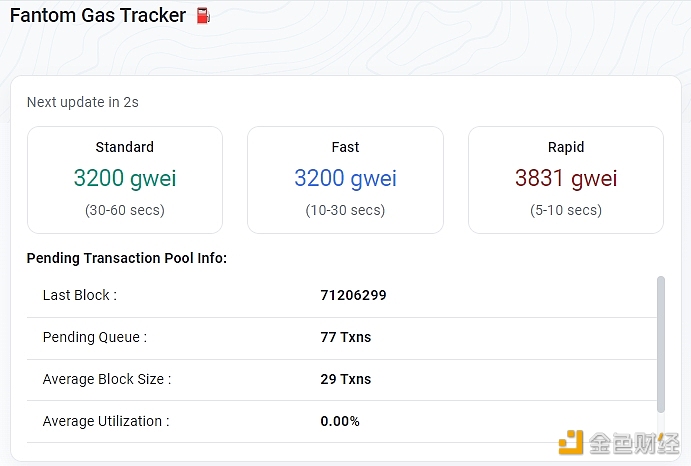The image size is (691, 466).
Task: Click the '29 Txns' value
Action: tap(346, 379)
